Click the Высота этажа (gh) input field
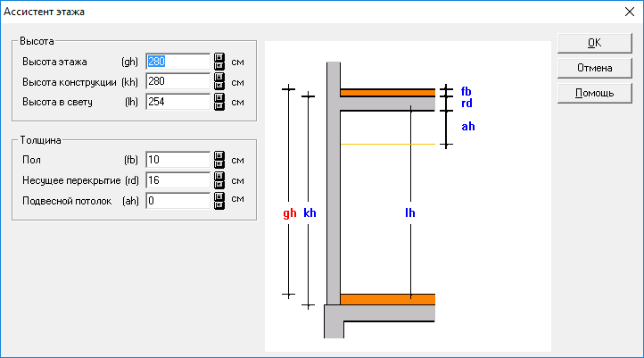The width and height of the screenshot is (644, 358). point(177,62)
